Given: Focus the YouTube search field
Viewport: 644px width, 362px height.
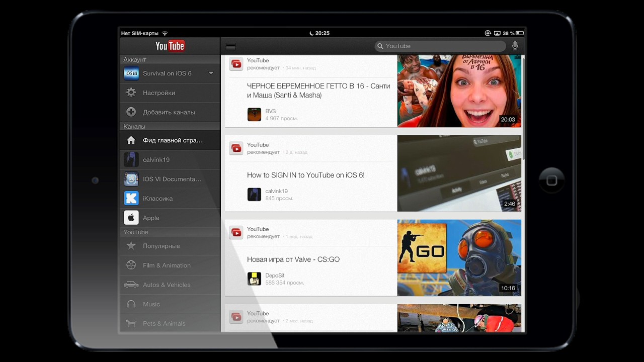Looking at the screenshot, I should pyautogui.click(x=440, y=46).
